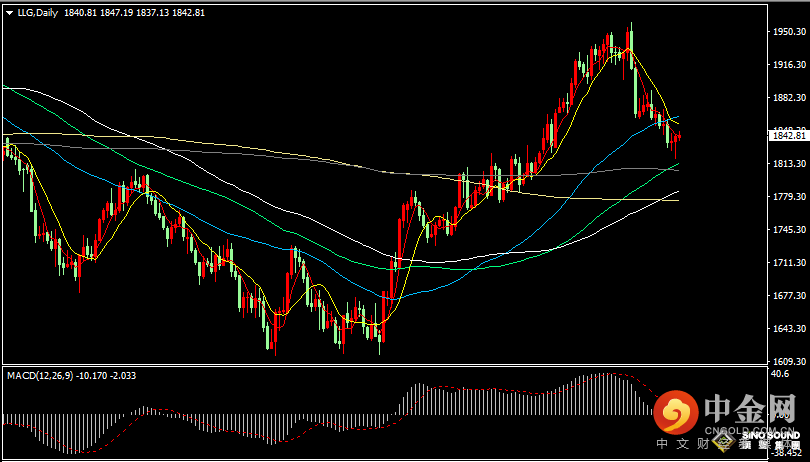Click the open value 1840.81 in header
The width and height of the screenshot is (810, 462).
pos(83,11)
